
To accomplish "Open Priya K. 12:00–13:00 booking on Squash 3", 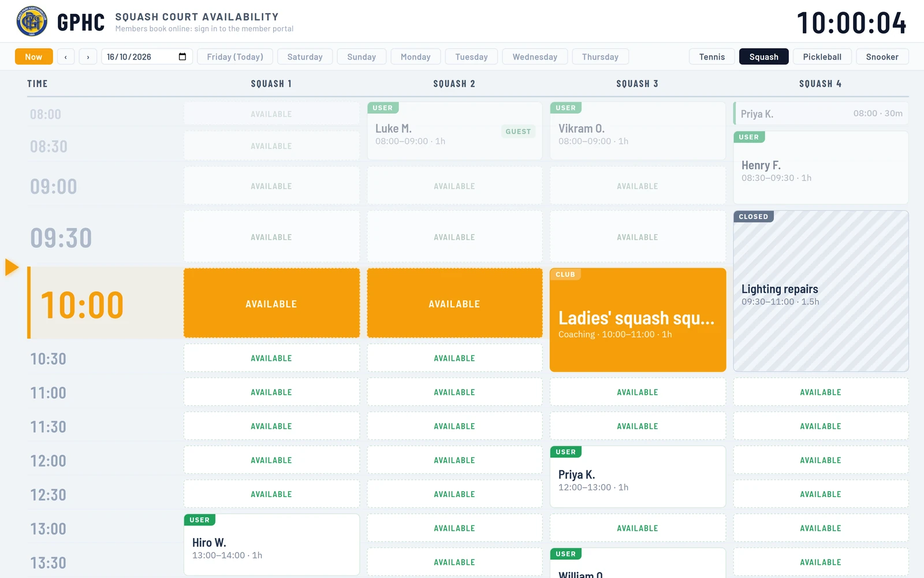I will (638, 477).
